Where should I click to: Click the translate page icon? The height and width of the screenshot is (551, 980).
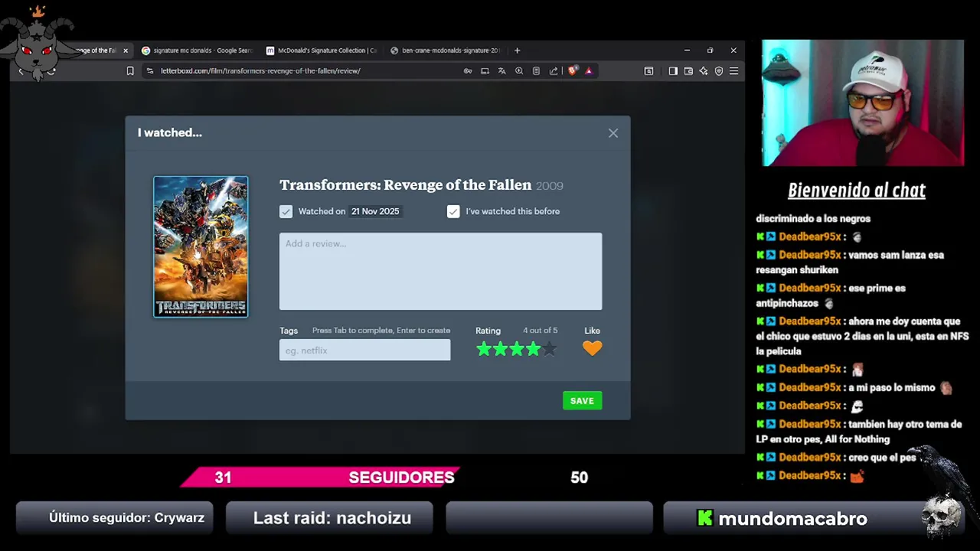(x=501, y=71)
